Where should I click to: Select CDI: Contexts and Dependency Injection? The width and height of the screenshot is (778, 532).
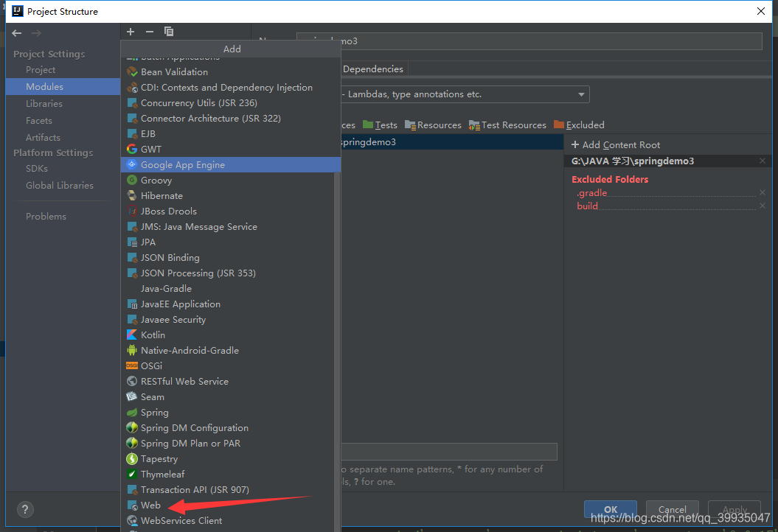point(231,87)
